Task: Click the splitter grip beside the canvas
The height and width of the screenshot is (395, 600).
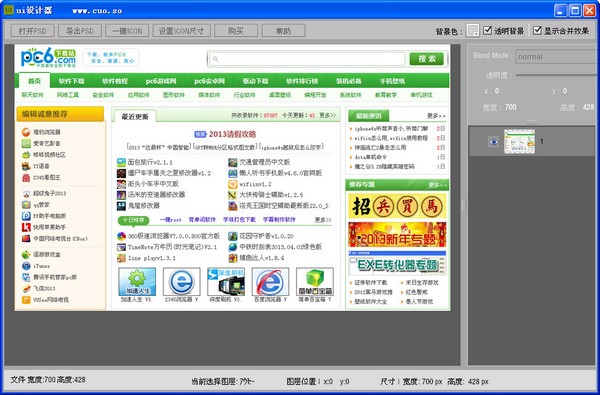Action: (x=464, y=206)
